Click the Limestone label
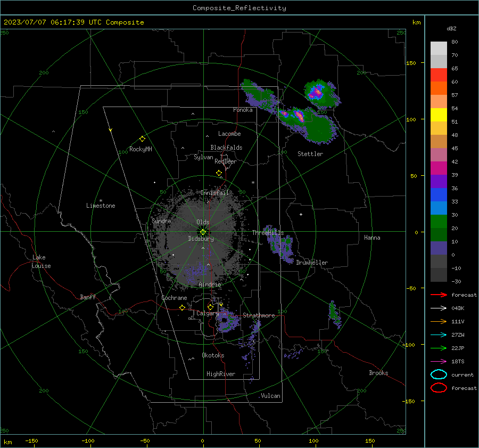 pos(101,206)
